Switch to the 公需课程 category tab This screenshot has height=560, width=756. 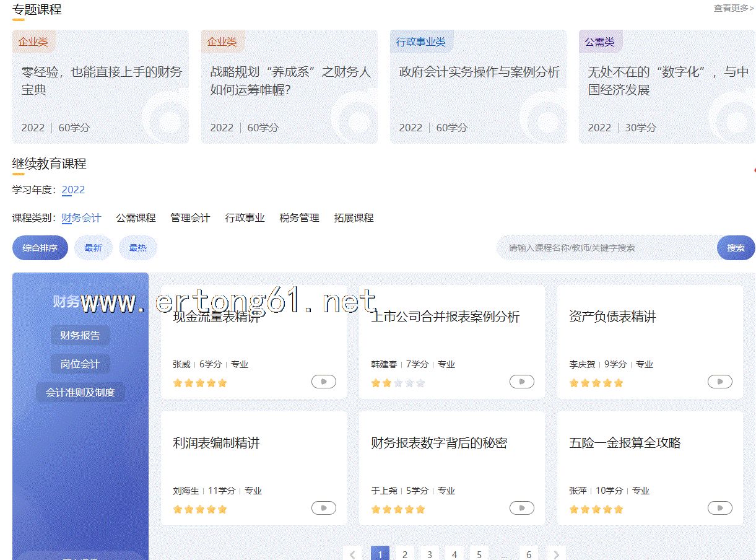coord(136,218)
